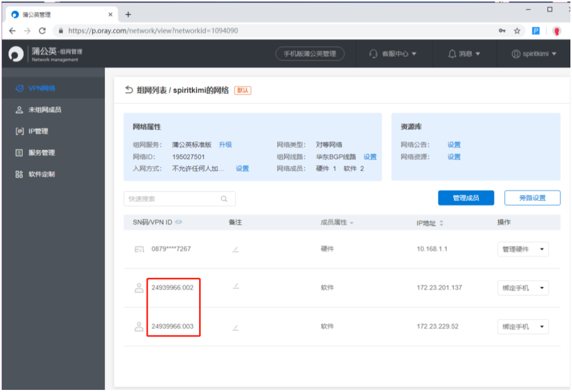Edit note icon for 0879****7267 row
Image resolution: width=572 pixels, height=392 pixels.
236,250
